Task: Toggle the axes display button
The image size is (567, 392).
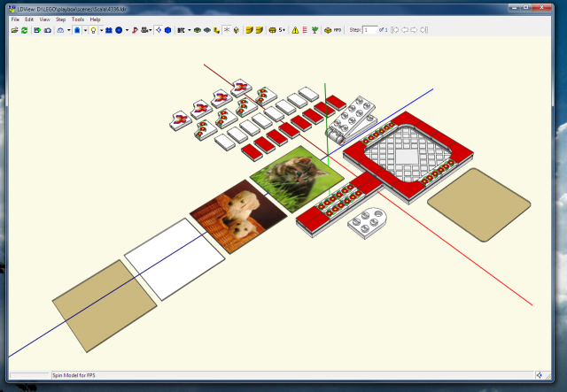Action: [x=227, y=29]
